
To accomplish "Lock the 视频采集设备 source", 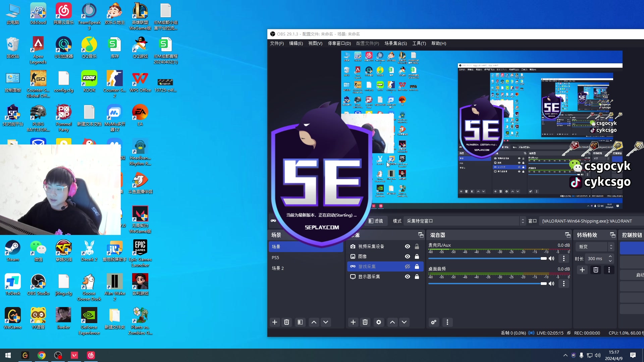I will point(417,246).
